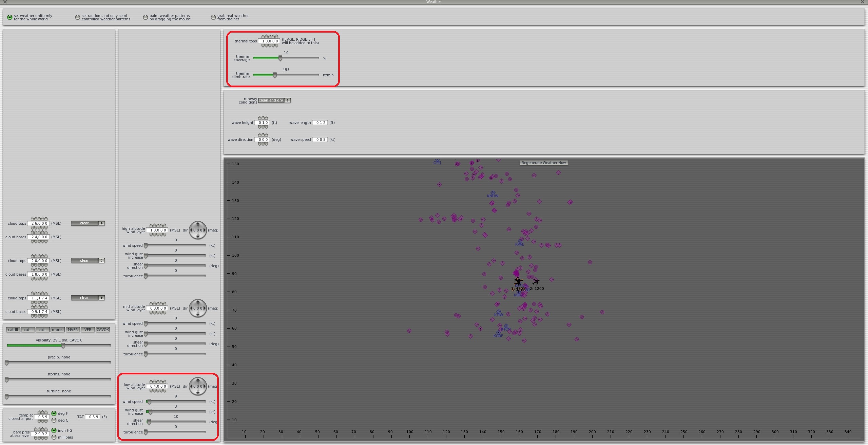Click the MVFR visibility preset
868x445 pixels.
point(73,330)
